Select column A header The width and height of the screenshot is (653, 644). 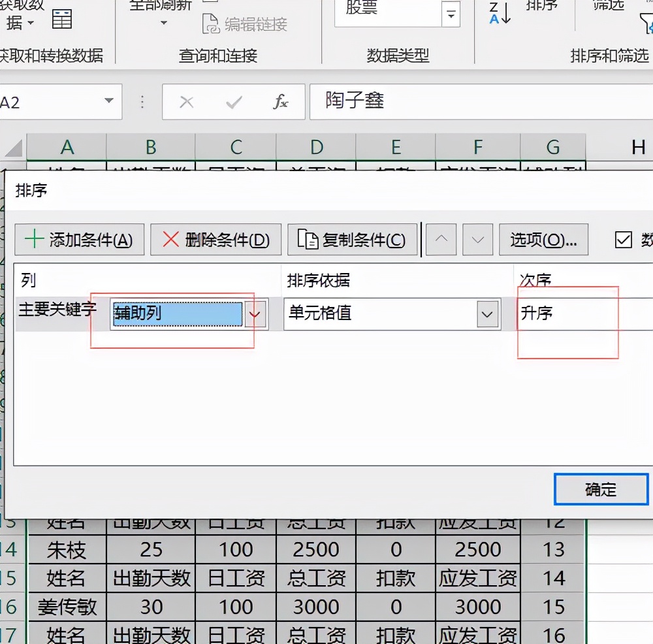[x=67, y=147]
